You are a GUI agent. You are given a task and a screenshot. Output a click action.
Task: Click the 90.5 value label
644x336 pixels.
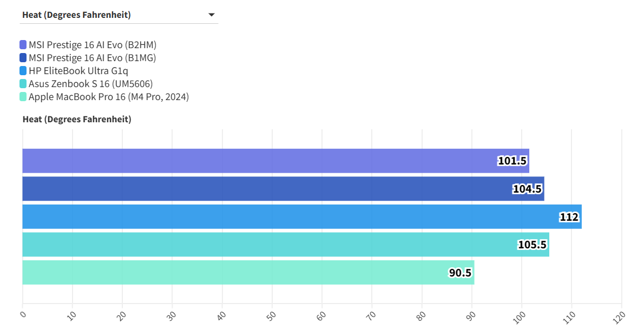460,273
